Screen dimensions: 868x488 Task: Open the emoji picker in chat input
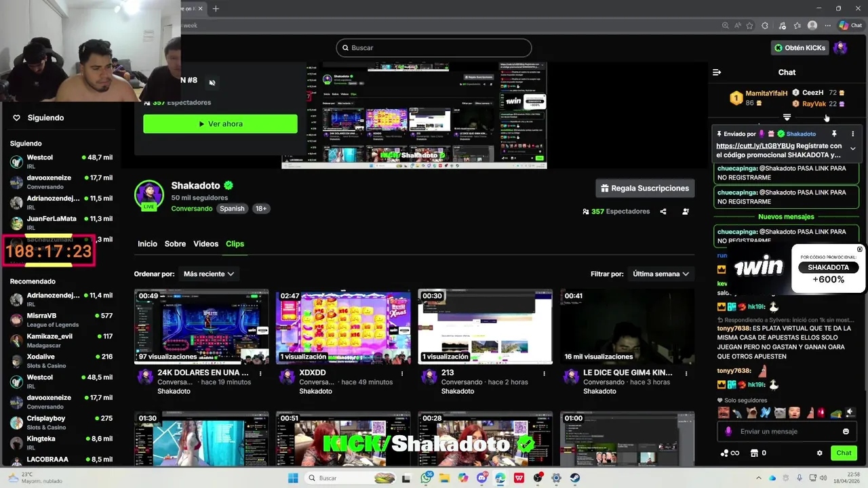point(846,432)
